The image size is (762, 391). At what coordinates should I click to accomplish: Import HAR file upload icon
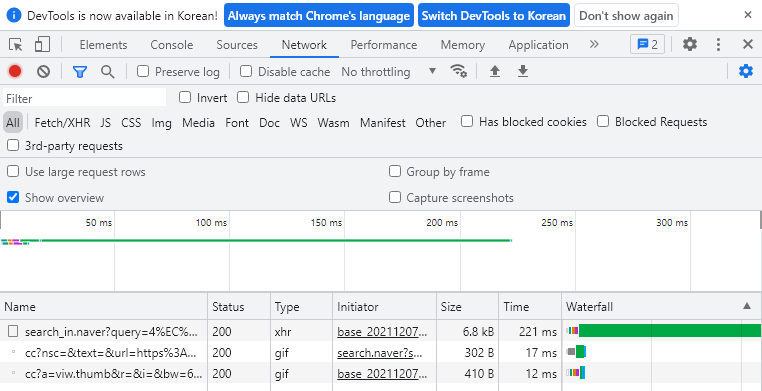[495, 71]
